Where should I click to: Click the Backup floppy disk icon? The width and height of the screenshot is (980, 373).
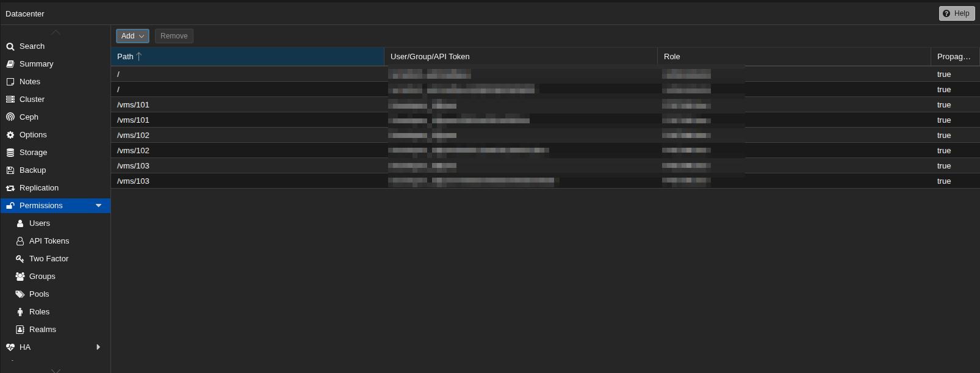10,170
